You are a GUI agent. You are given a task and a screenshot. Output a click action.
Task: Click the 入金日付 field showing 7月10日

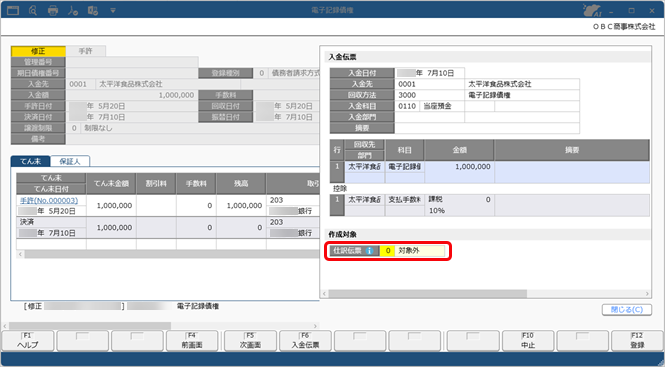(430, 73)
